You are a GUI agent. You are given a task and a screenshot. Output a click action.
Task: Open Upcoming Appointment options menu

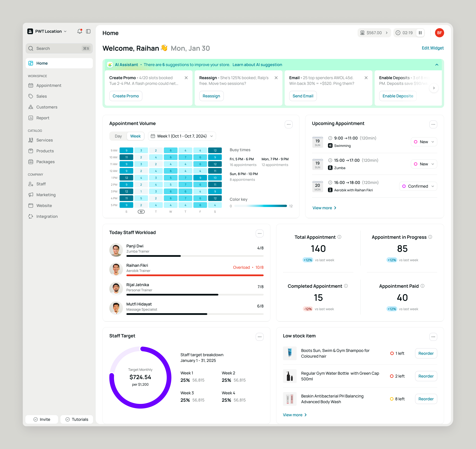click(433, 125)
